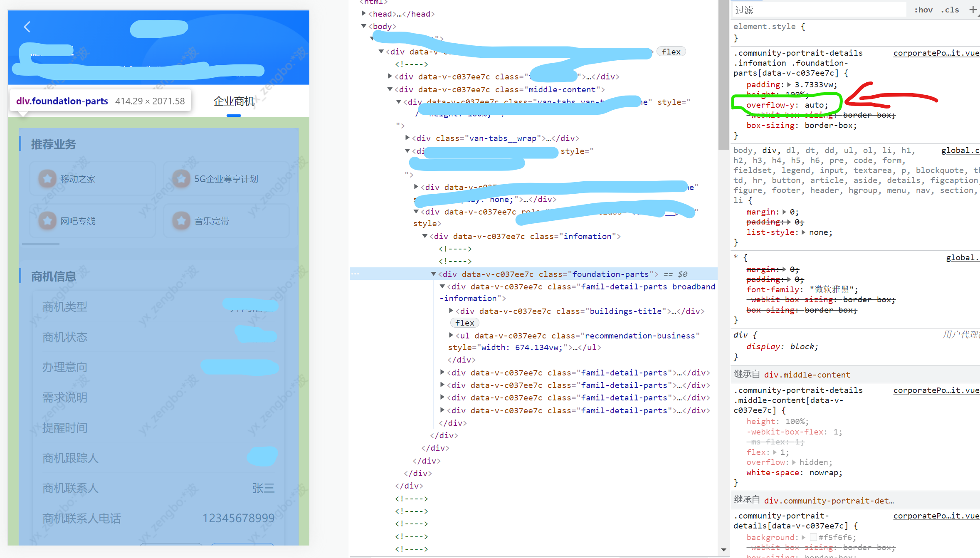Click the 推荐业务 section heading

[53, 144]
